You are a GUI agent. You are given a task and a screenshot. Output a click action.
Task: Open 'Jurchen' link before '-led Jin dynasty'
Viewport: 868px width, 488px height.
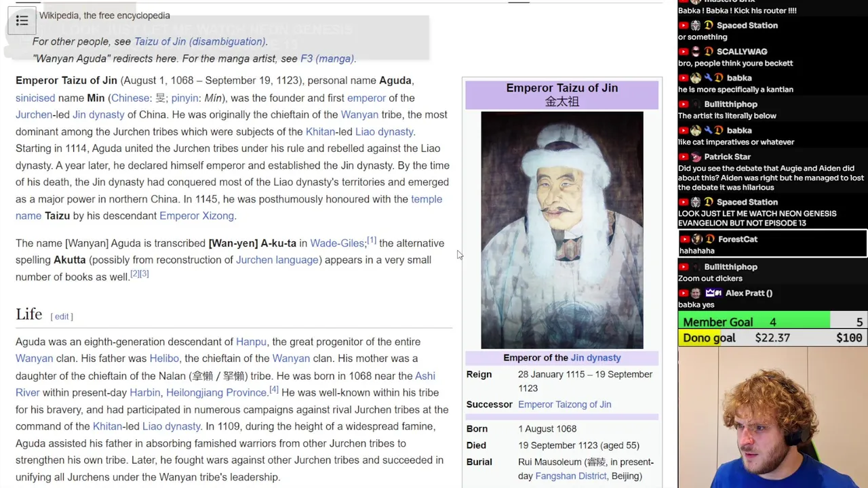pyautogui.click(x=34, y=115)
